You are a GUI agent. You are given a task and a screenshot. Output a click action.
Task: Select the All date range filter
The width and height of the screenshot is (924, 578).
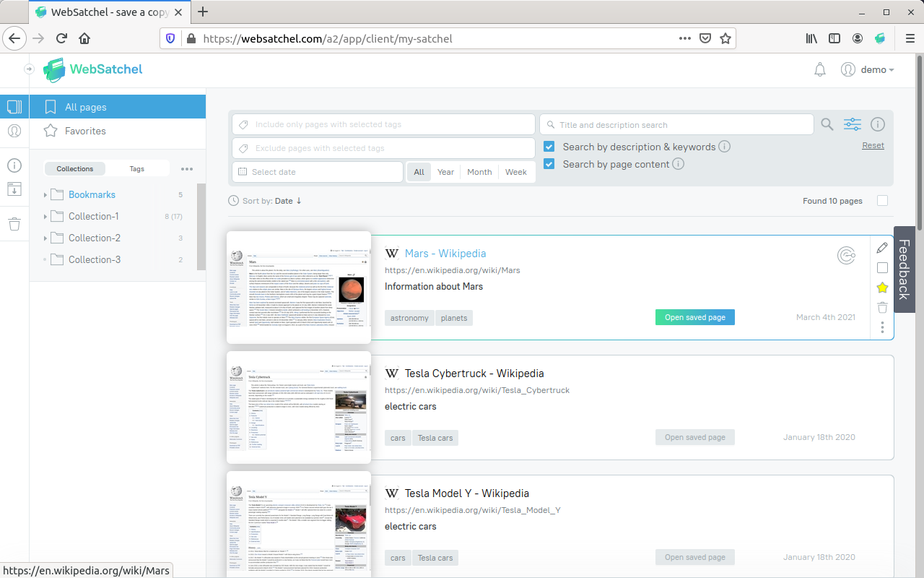pos(419,172)
